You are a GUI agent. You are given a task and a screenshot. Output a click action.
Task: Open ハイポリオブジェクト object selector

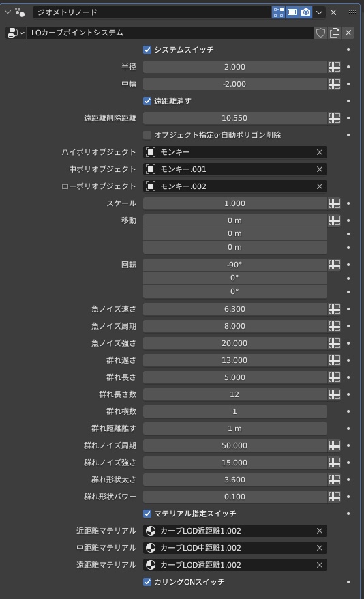[x=229, y=152]
